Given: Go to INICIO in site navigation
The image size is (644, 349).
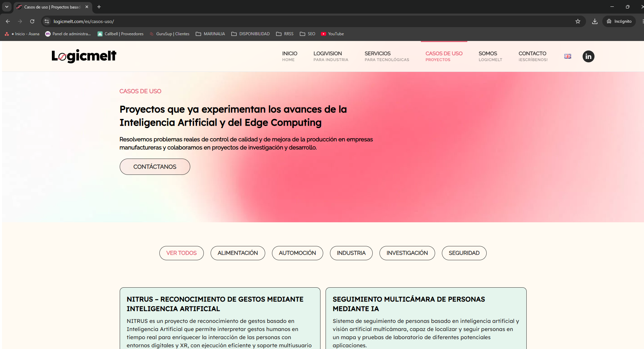Looking at the screenshot, I should 290,56.
